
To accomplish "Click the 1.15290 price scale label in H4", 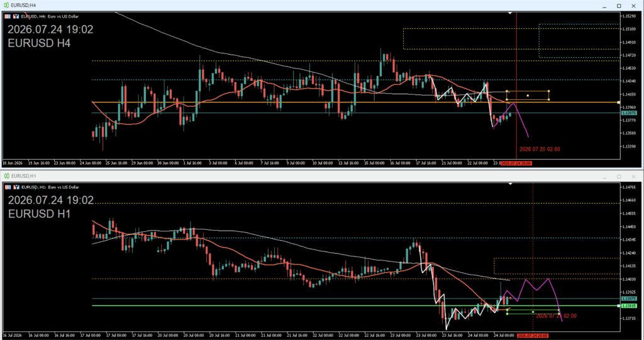I will pos(629,16).
